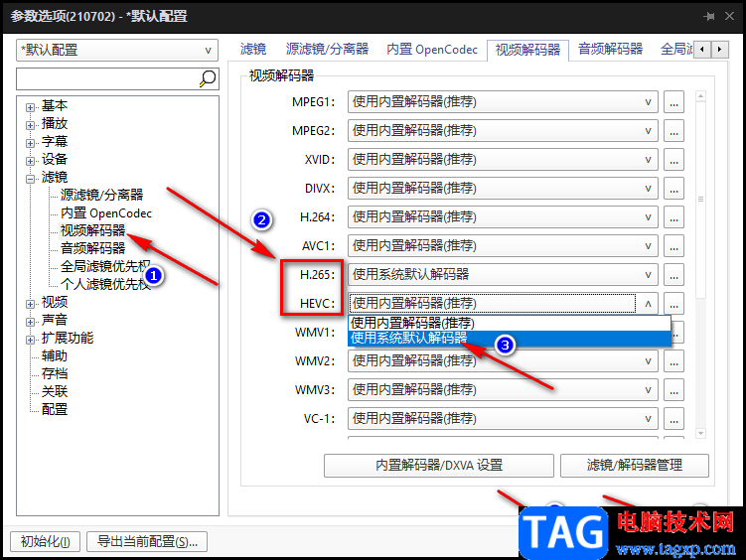Open the WMV2 decoder dropdown
Screen dimensions: 746x560
(503, 361)
